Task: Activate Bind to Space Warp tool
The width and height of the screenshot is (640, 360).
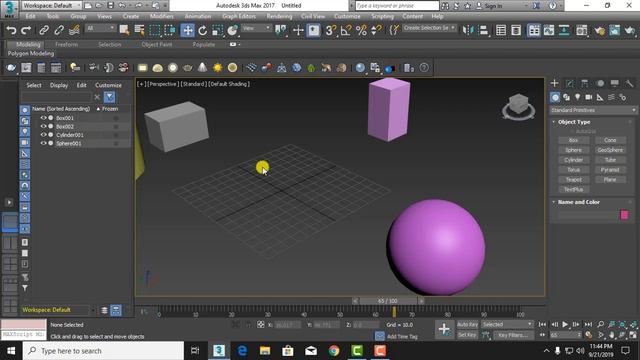Action: coord(74,30)
